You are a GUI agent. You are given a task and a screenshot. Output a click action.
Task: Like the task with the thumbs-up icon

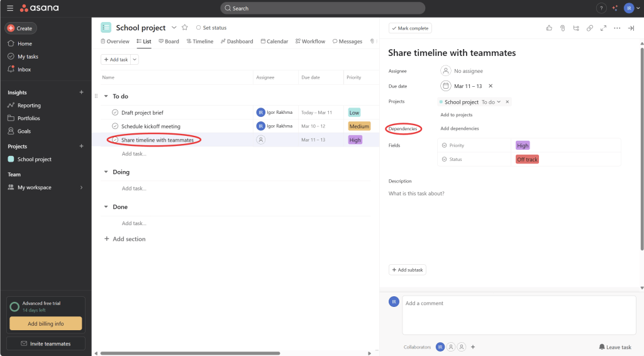[549, 28]
